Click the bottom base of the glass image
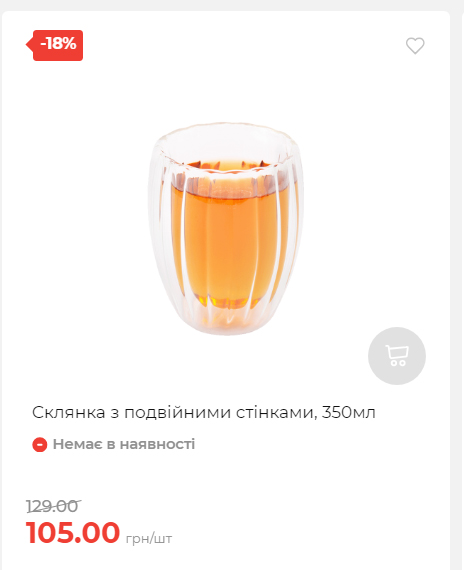Viewport: 464px width, 570px height. [225, 324]
